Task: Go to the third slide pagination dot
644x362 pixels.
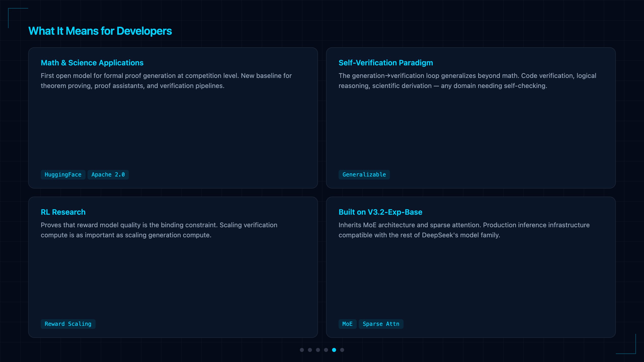Action: tap(318, 350)
